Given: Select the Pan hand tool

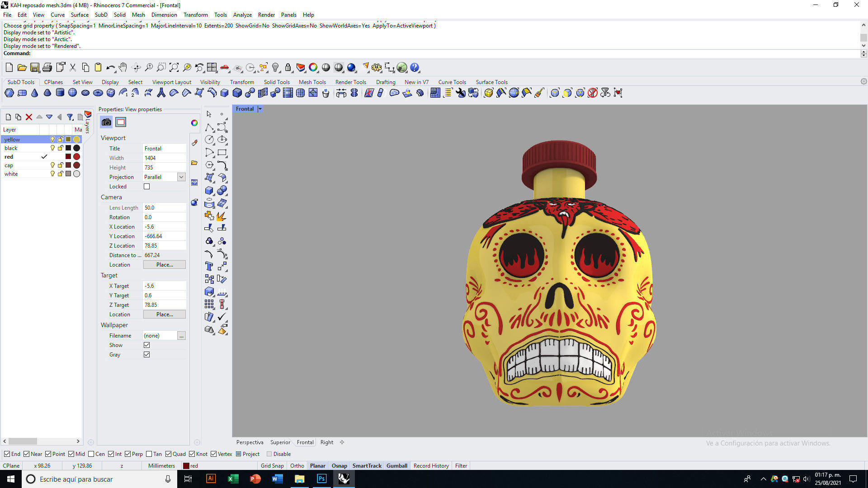Looking at the screenshot, I should point(123,68).
